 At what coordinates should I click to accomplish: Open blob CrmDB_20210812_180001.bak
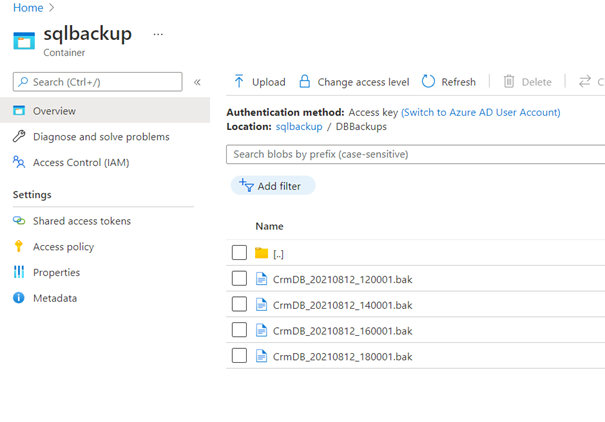click(x=343, y=357)
